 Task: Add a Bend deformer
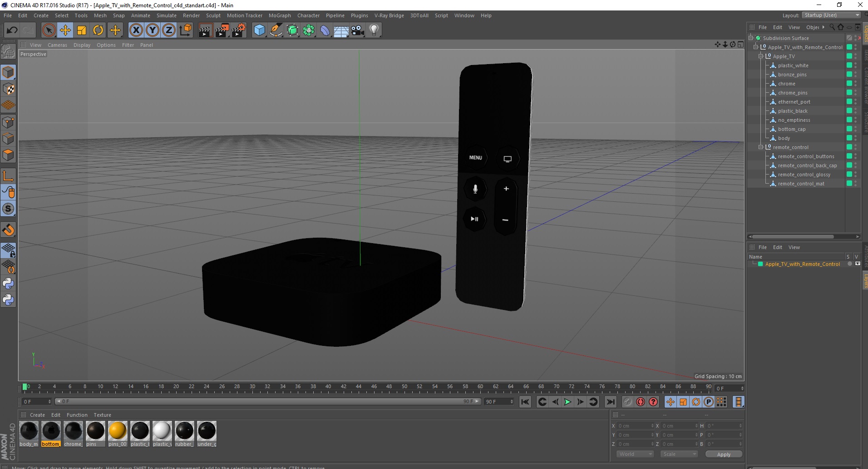click(x=325, y=30)
